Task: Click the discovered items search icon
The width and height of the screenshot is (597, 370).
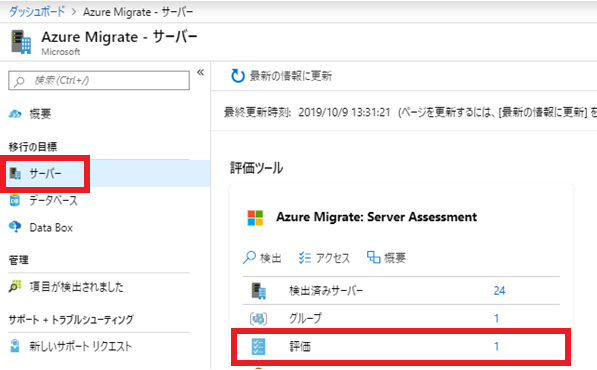Action: click(x=15, y=286)
